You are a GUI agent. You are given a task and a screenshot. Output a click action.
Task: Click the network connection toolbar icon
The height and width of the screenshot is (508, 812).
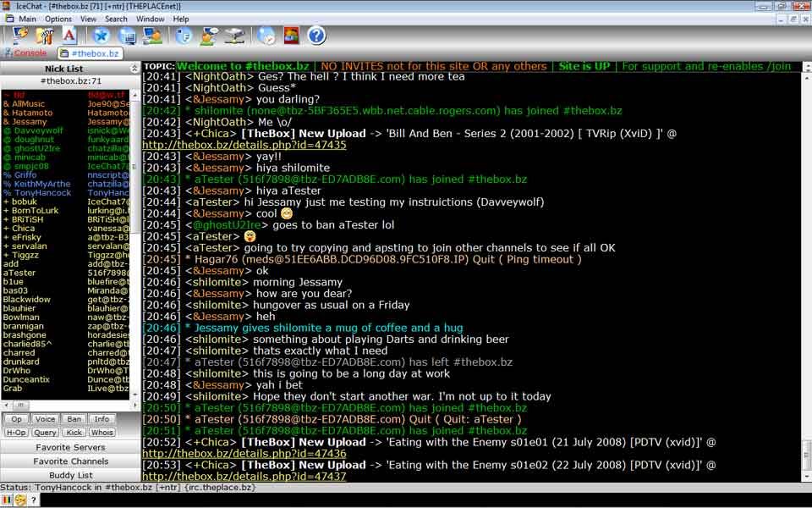pos(235,36)
